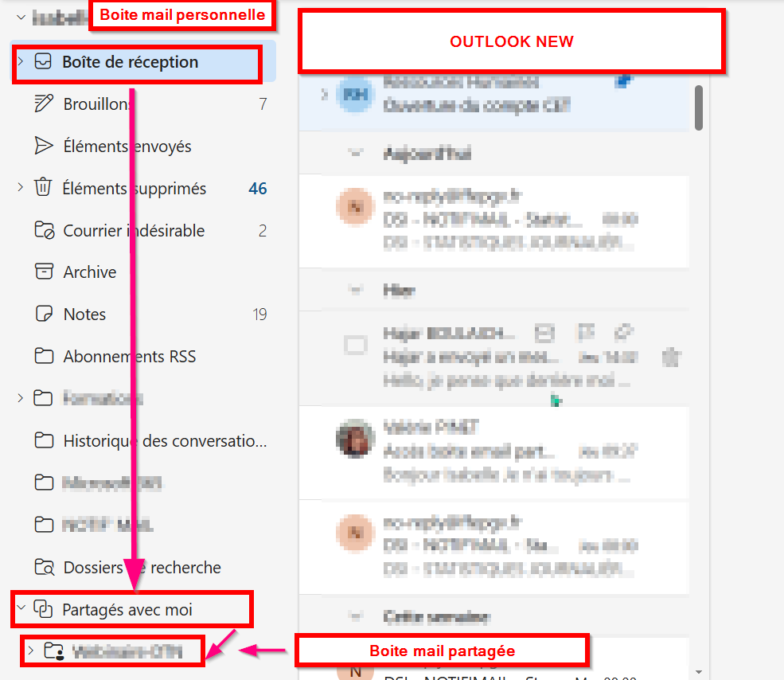The width and height of the screenshot is (784, 680).
Task: Click the 19 count next to Notes
Action: click(x=259, y=315)
